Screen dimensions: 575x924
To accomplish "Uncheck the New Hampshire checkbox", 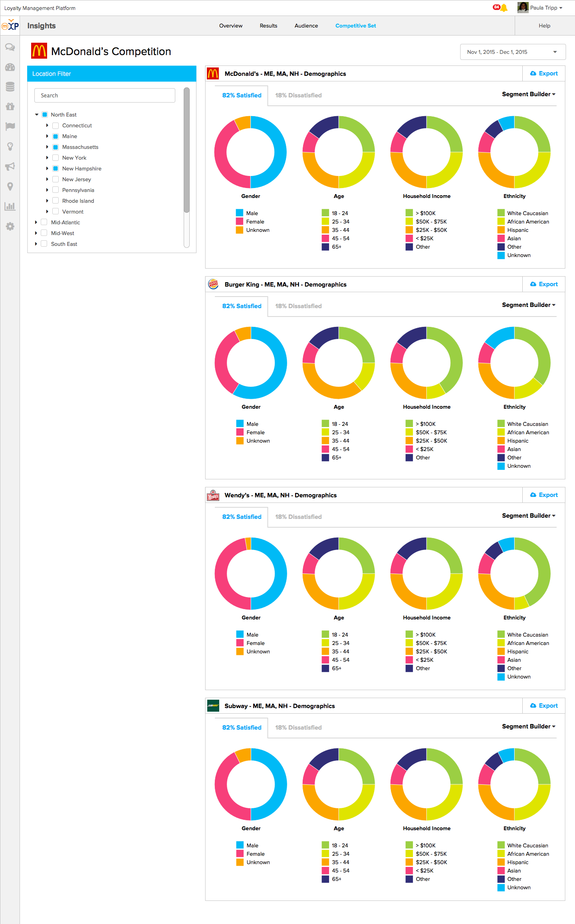I will point(56,168).
